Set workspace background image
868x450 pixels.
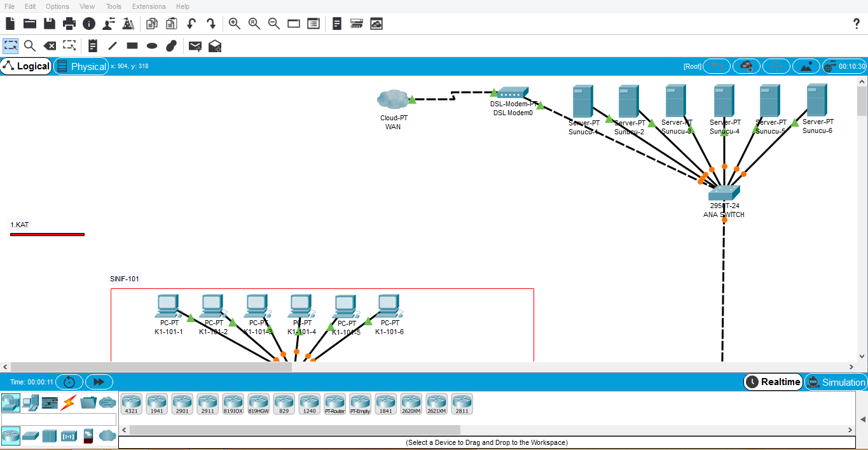[806, 66]
